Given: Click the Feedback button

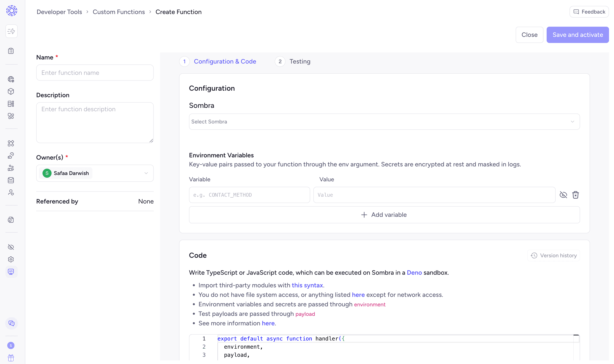Looking at the screenshot, I should coord(589,12).
